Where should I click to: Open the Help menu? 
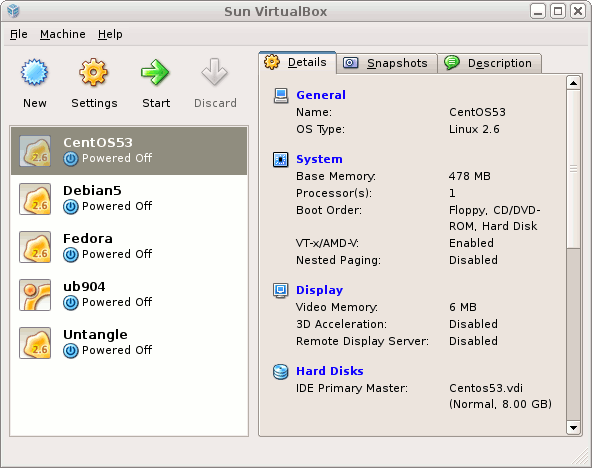pos(110,34)
